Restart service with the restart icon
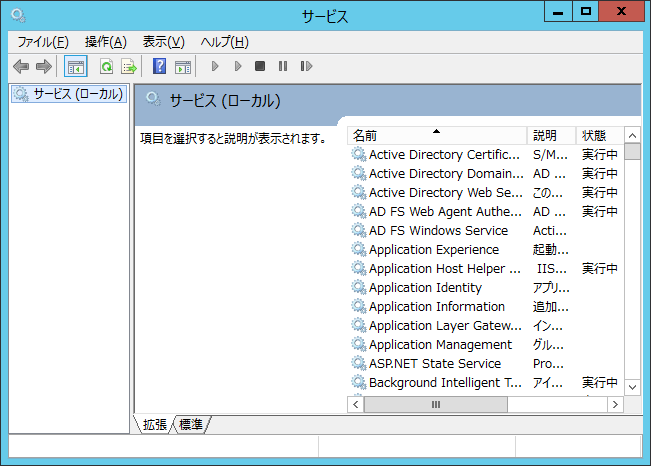Image resolution: width=651 pixels, height=466 pixels. coord(306,66)
